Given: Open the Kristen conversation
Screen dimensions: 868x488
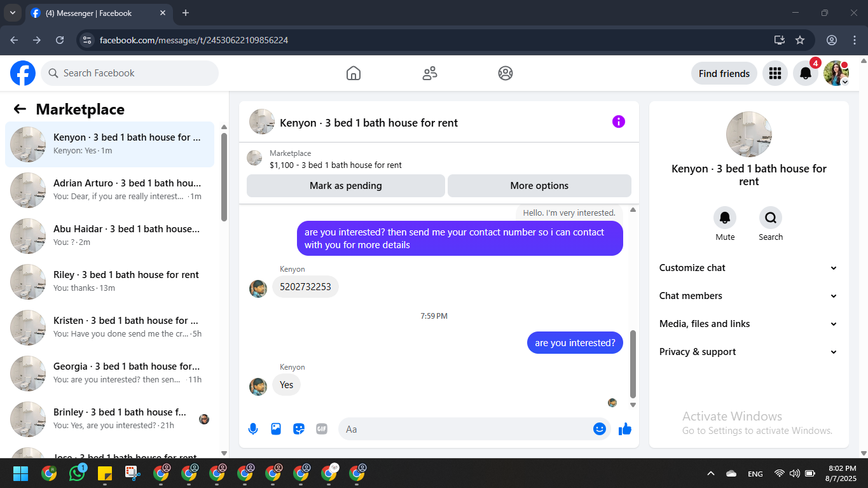Looking at the screenshot, I should (x=109, y=328).
